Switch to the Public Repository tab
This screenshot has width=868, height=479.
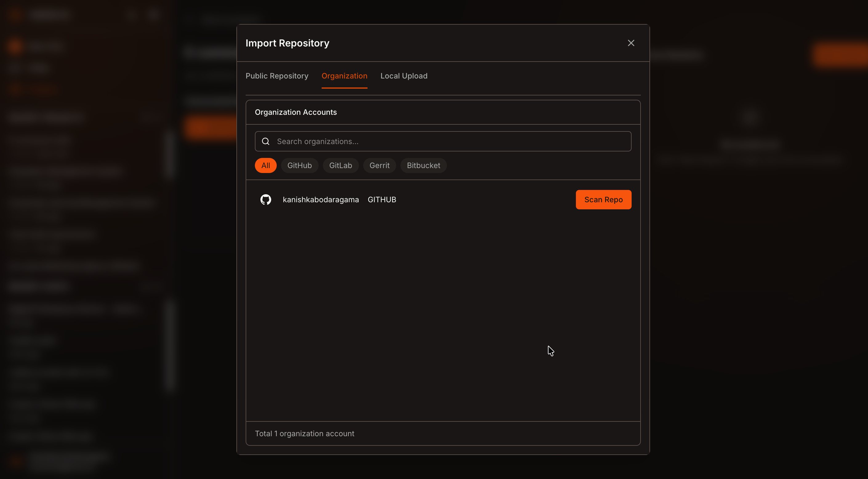click(277, 76)
